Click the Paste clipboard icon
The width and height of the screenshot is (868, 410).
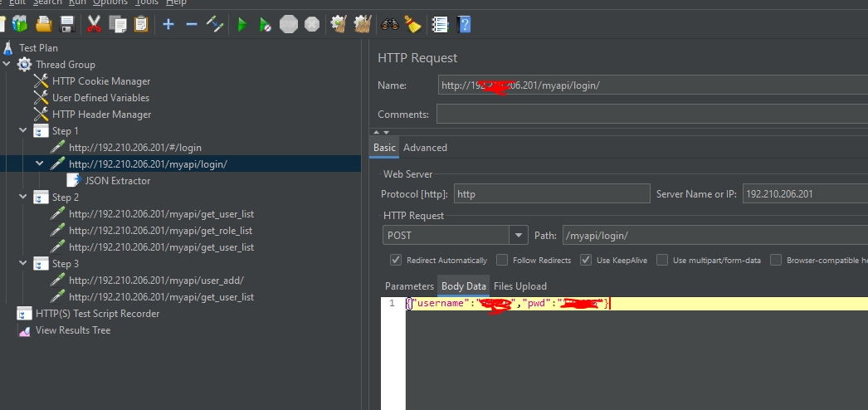point(141,24)
